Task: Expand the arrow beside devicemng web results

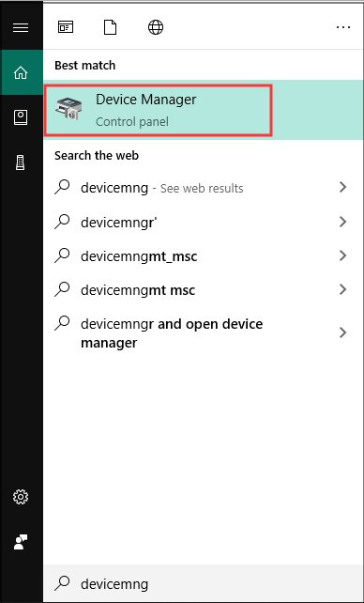Action: click(x=342, y=187)
